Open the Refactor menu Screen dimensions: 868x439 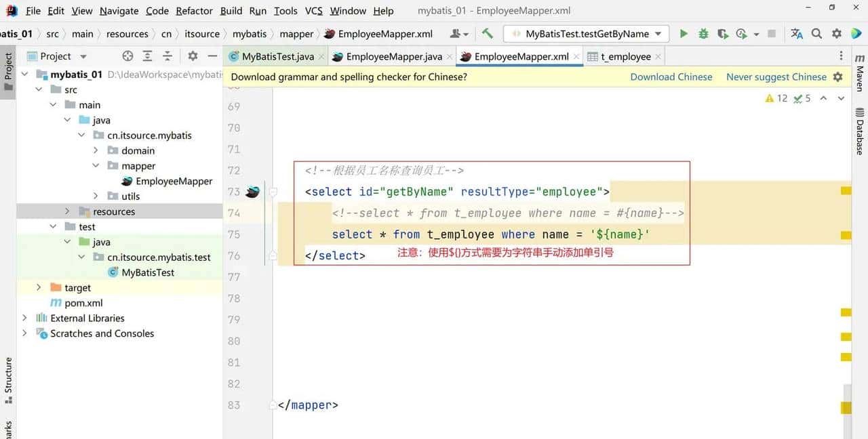pos(194,11)
